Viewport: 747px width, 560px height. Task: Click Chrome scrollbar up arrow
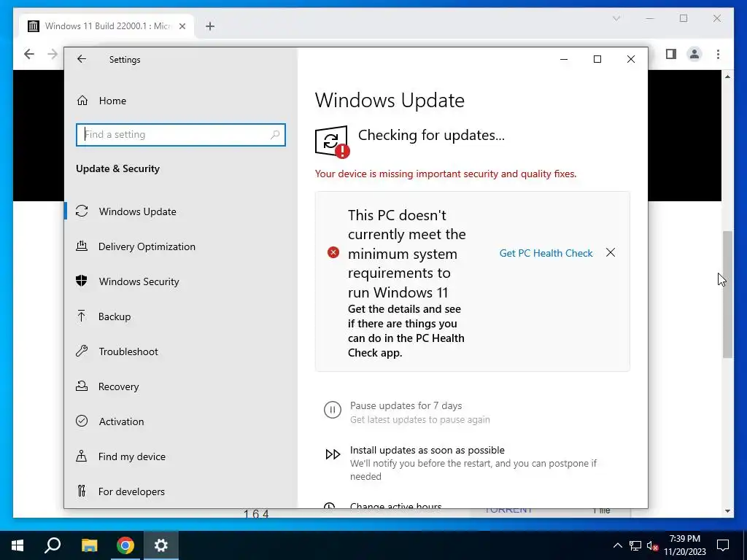pos(727,76)
